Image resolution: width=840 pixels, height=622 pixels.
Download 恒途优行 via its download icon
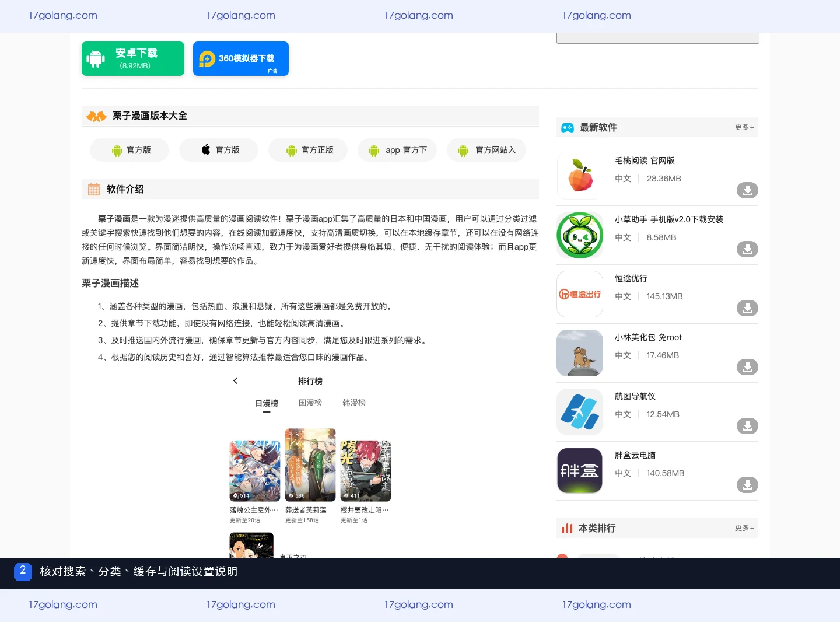point(747,308)
